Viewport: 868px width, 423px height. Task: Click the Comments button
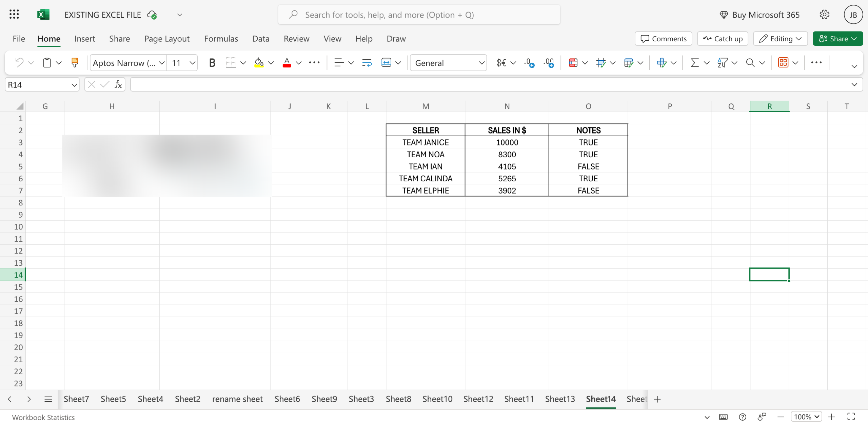[x=663, y=39]
